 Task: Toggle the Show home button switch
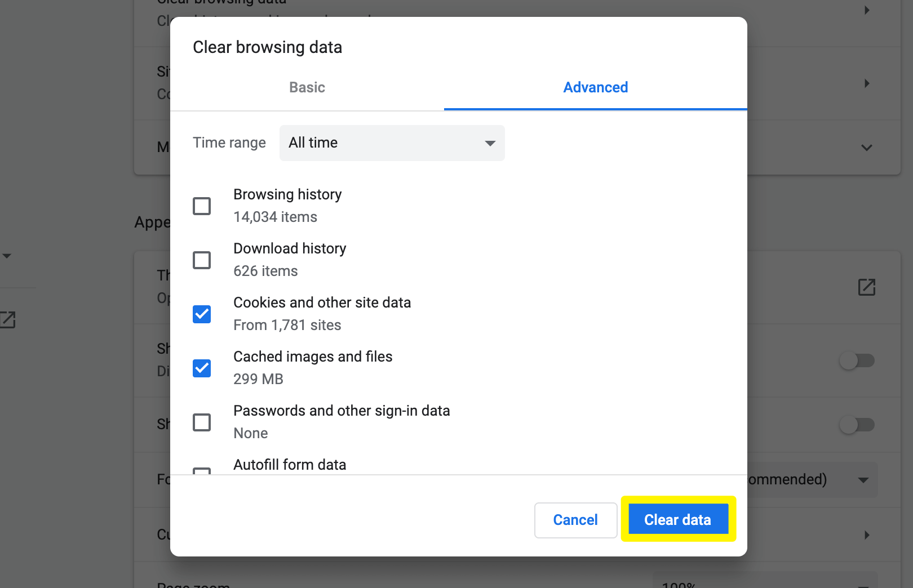[x=857, y=360]
